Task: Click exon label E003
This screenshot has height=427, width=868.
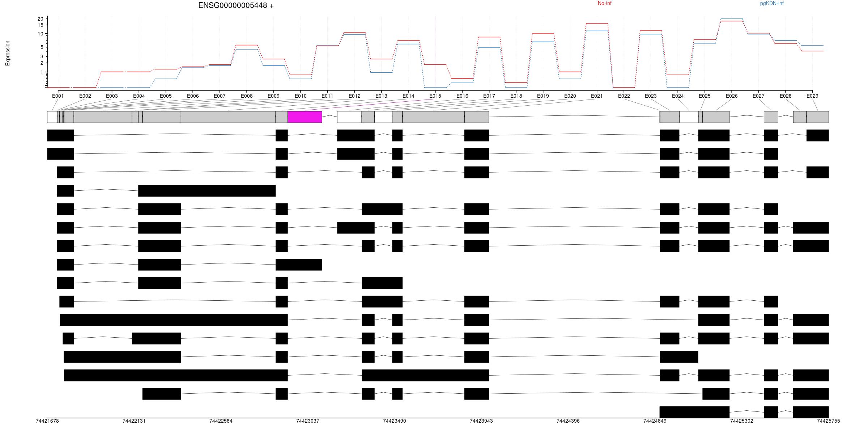Action: (112, 96)
